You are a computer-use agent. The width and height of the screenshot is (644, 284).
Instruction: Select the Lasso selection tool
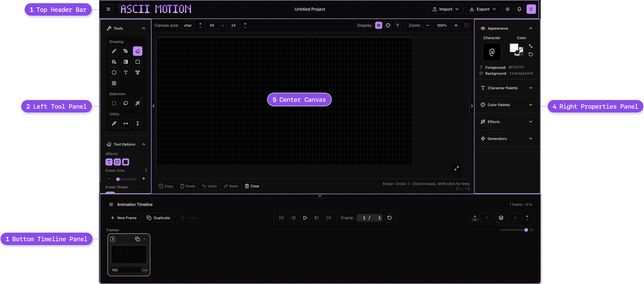126,103
